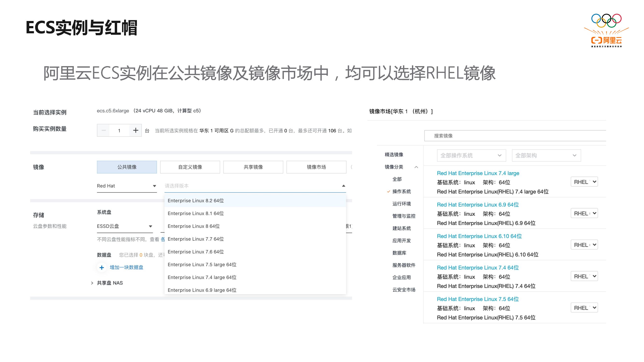Choose Enterprise Linux 8.2 64位 from list
644x362 pixels.
pyautogui.click(x=196, y=201)
